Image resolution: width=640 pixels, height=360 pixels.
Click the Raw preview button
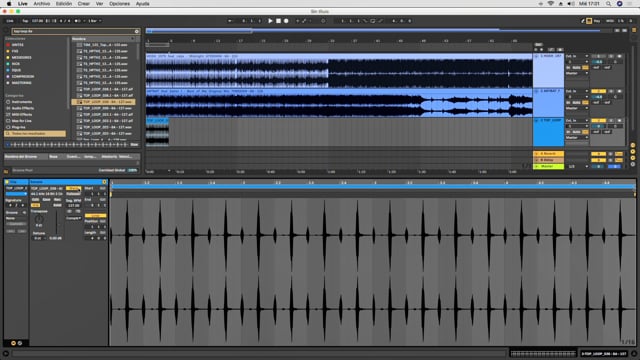tap(134, 144)
